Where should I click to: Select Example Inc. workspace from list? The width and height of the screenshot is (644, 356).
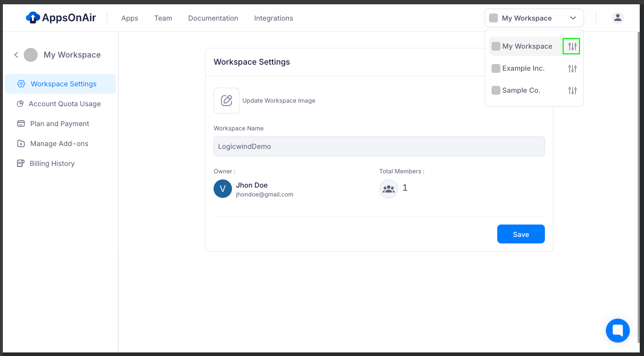coord(523,69)
